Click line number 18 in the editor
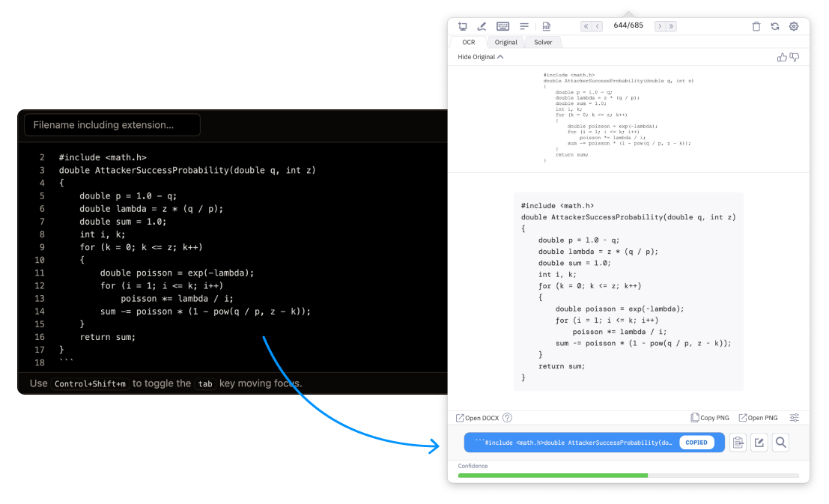Viewport: 829px width, 504px height. coord(40,362)
